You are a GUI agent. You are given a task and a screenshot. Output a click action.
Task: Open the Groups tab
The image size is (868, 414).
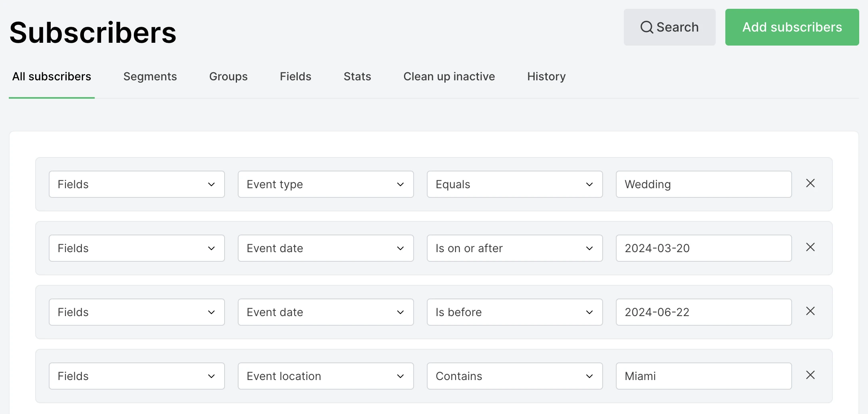(x=228, y=76)
